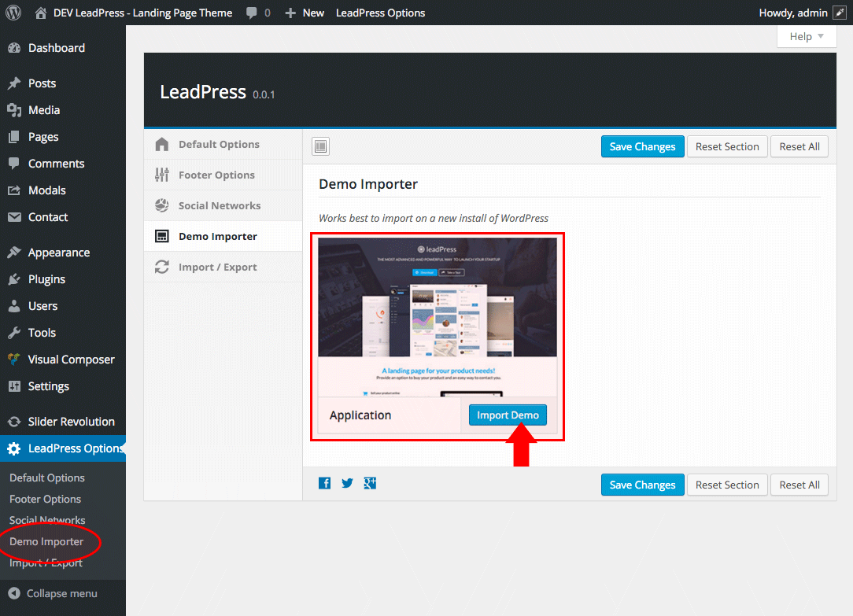This screenshot has width=853, height=616.
Task: Click the Application demo preview thumbnail
Action: [438, 317]
